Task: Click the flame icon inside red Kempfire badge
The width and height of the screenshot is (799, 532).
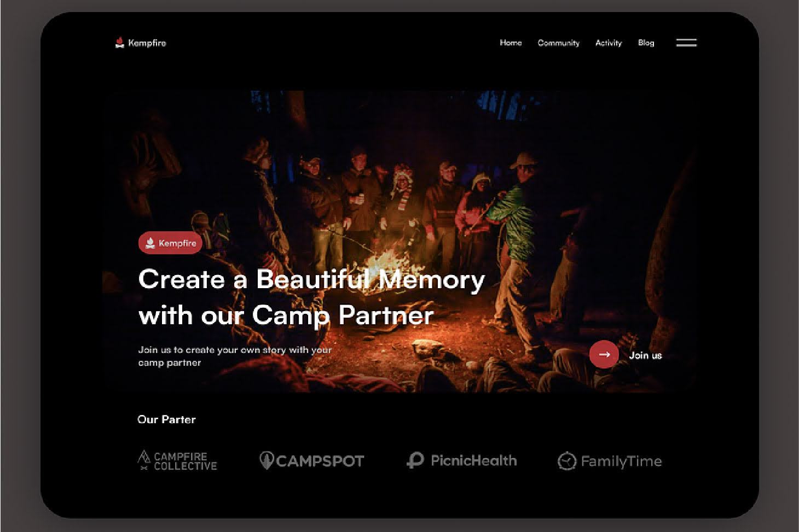Action: 150,243
